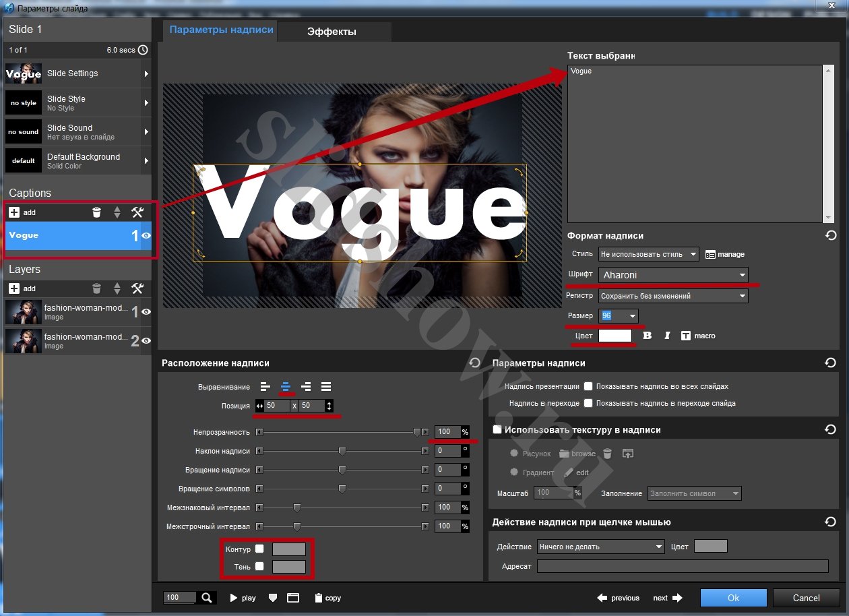Reset Параметры надписи section settings
Viewport: 849px width, 616px height.
[830, 363]
